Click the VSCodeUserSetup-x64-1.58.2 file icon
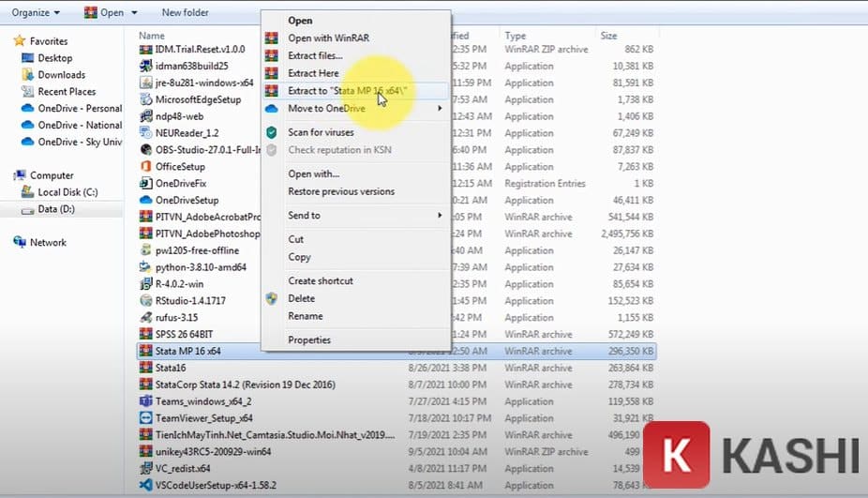This screenshot has width=868, height=498. coord(145,485)
